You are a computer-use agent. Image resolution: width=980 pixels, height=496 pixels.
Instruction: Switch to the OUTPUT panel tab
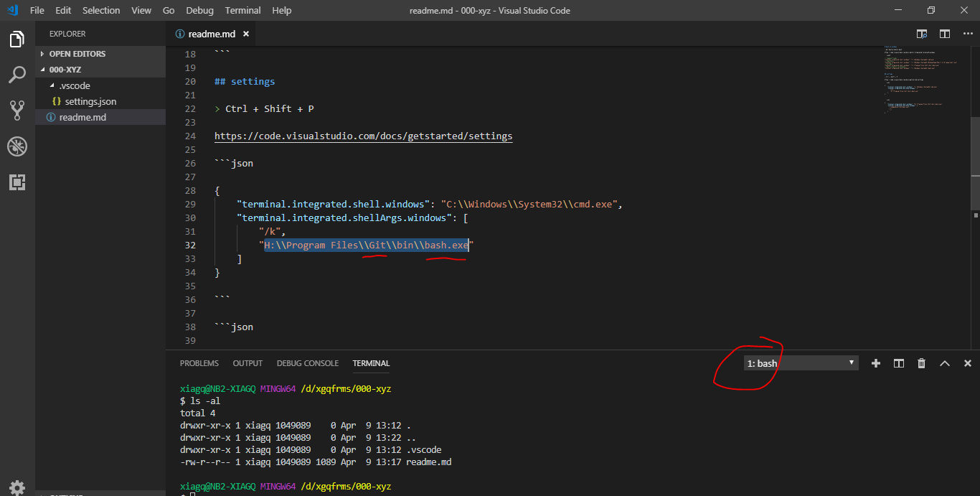[248, 363]
